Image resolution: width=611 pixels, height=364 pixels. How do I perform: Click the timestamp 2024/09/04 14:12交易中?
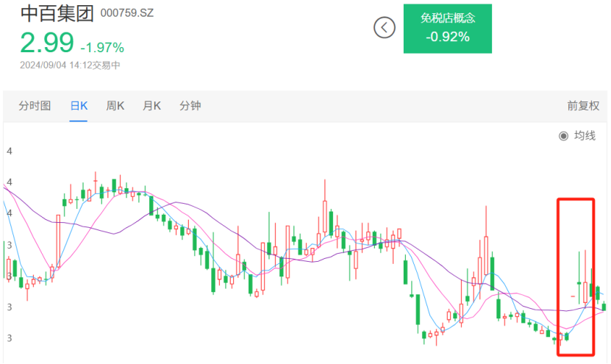(70, 65)
